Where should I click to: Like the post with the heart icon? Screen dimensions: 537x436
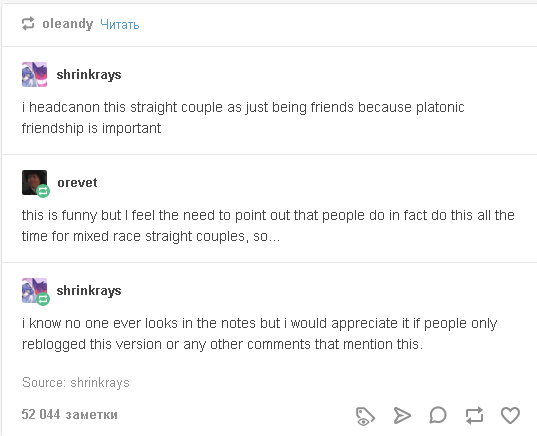pyautogui.click(x=510, y=415)
